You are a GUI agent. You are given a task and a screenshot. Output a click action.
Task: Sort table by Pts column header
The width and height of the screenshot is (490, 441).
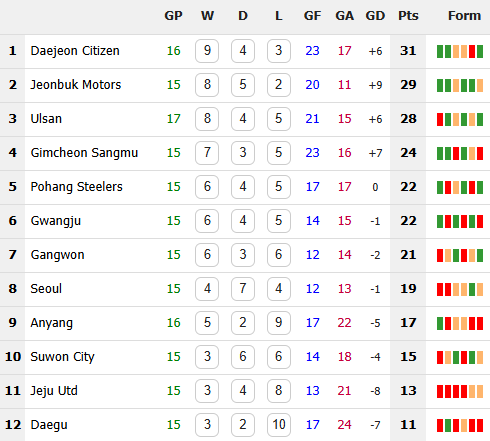[x=408, y=16]
